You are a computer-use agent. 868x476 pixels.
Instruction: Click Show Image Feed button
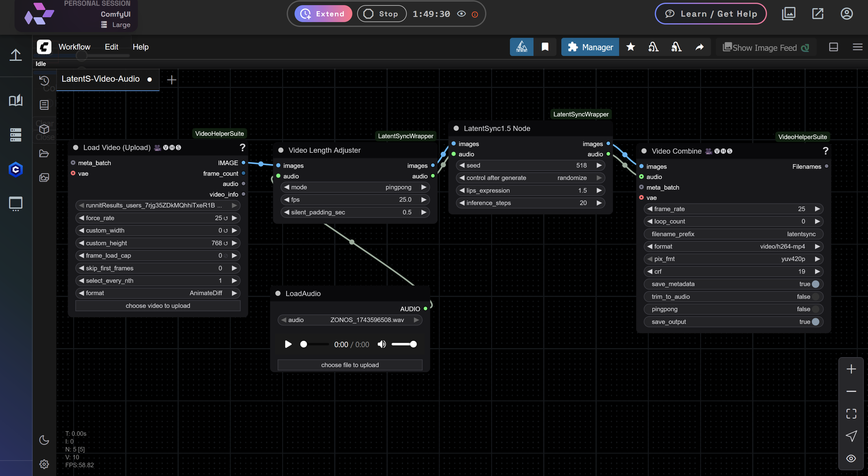point(765,47)
